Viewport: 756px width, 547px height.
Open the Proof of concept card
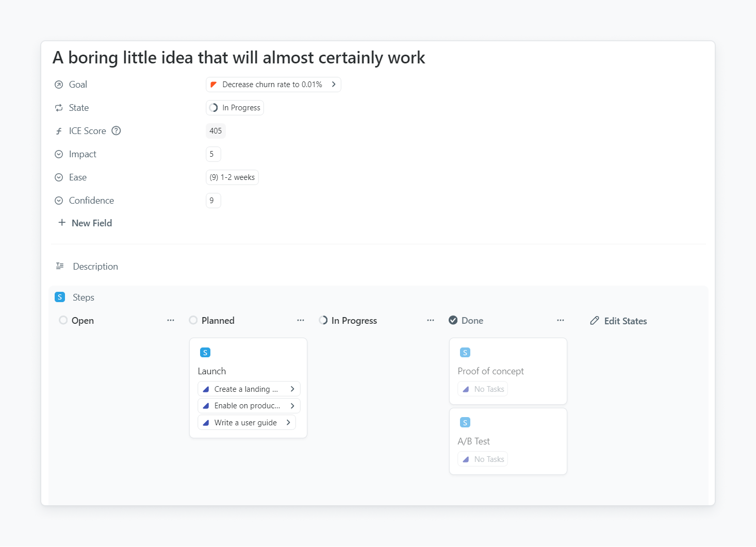tap(490, 371)
